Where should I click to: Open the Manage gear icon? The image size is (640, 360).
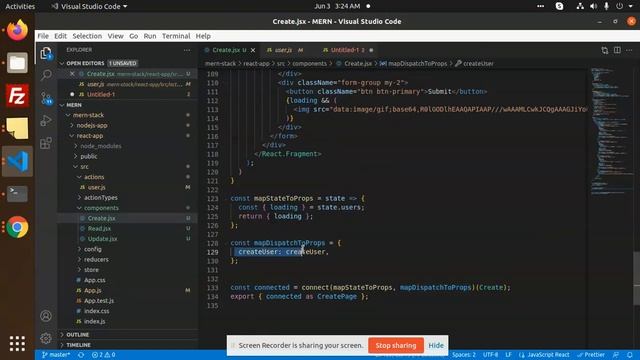pyautogui.click(x=46, y=338)
